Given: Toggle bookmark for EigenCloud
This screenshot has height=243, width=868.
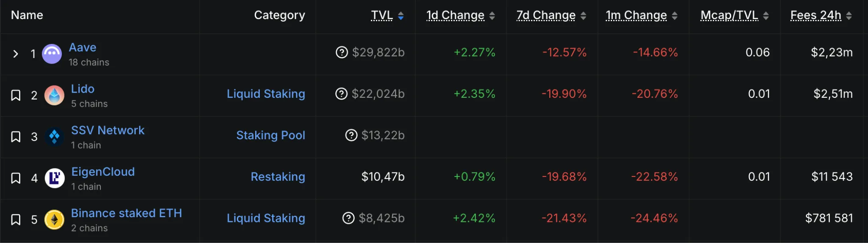Looking at the screenshot, I should coord(16,178).
